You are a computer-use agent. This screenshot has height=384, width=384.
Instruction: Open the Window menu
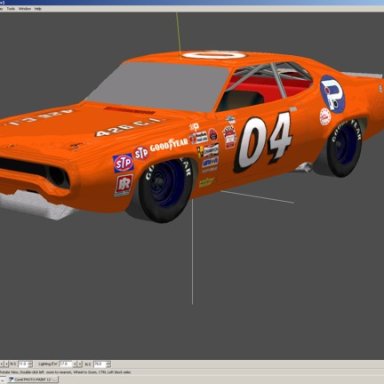pos(25,9)
